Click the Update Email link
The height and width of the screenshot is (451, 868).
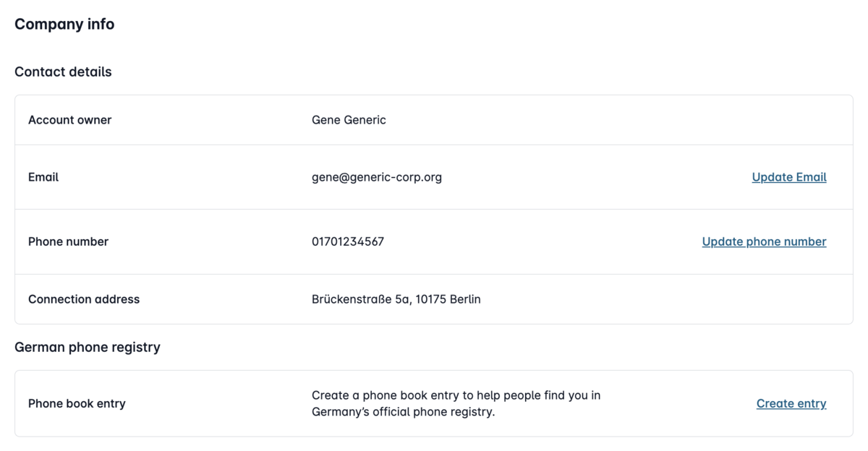[x=788, y=177]
